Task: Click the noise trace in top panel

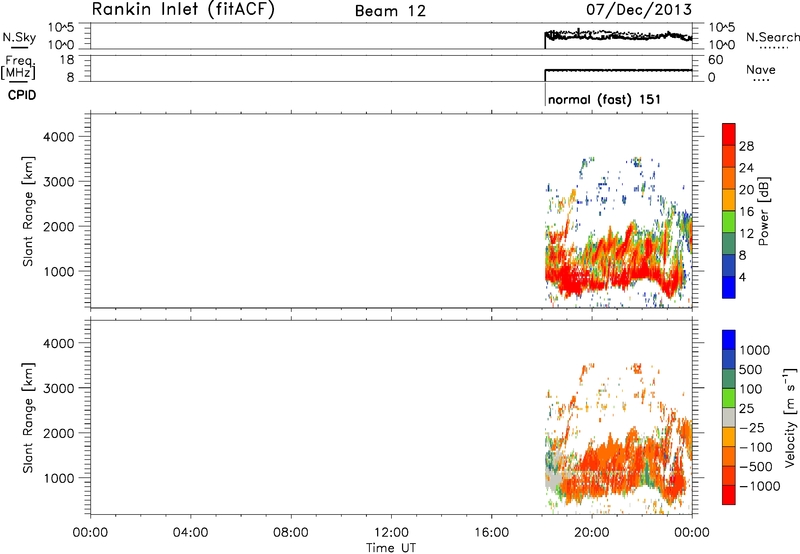Action: tap(618, 36)
